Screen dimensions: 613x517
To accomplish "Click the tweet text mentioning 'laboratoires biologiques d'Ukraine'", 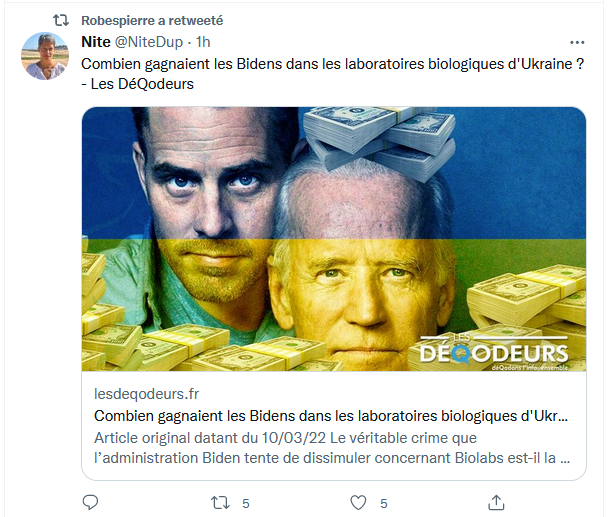I will tap(333, 64).
